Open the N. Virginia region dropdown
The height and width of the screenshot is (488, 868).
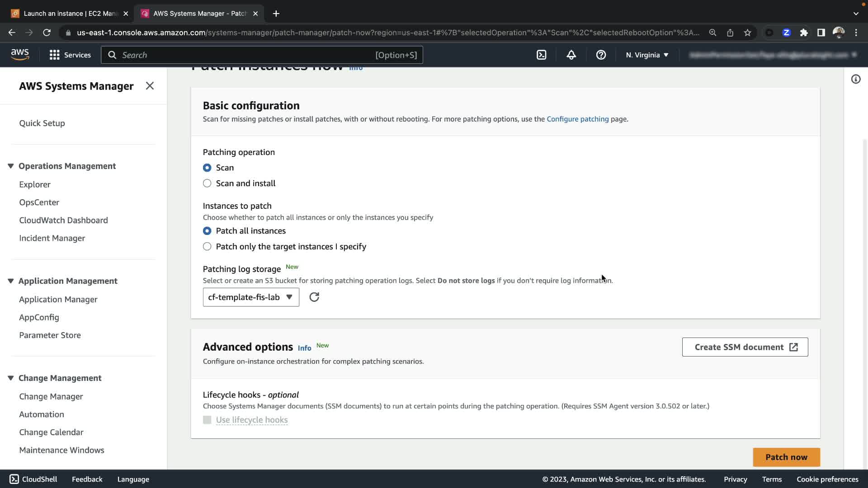[x=647, y=55]
